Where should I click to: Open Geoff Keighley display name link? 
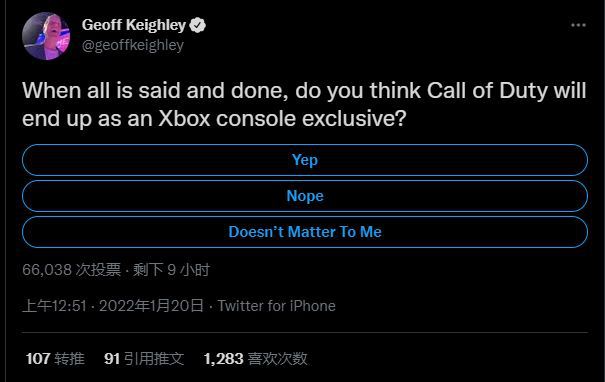(134, 25)
